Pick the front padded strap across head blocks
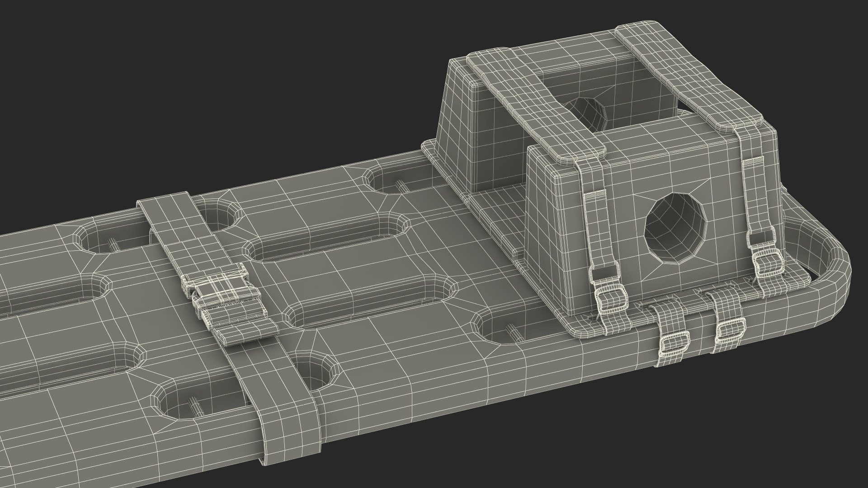This screenshot has width=868, height=488. pyautogui.click(x=536, y=107)
